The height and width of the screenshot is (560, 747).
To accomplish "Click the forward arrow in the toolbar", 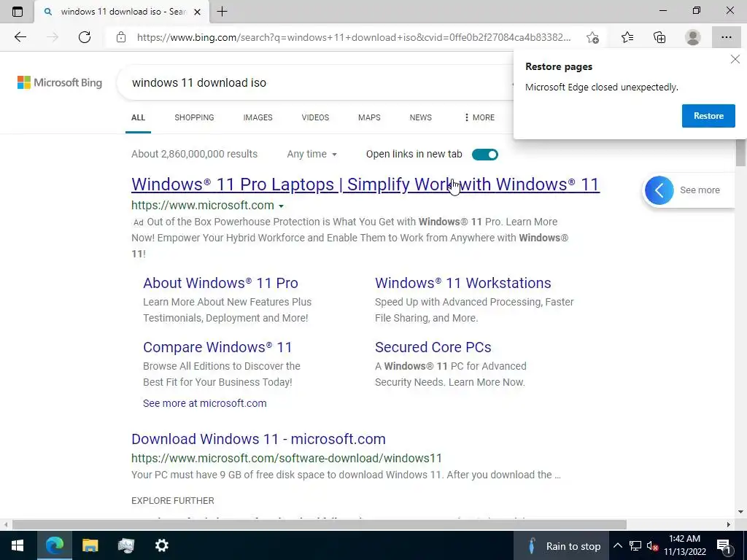I will click(53, 37).
